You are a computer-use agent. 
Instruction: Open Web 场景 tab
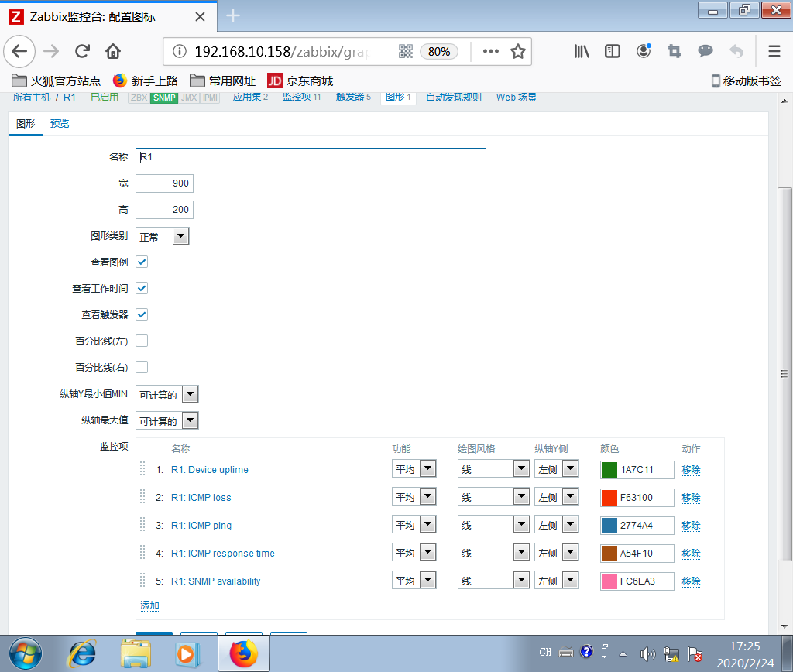517,97
